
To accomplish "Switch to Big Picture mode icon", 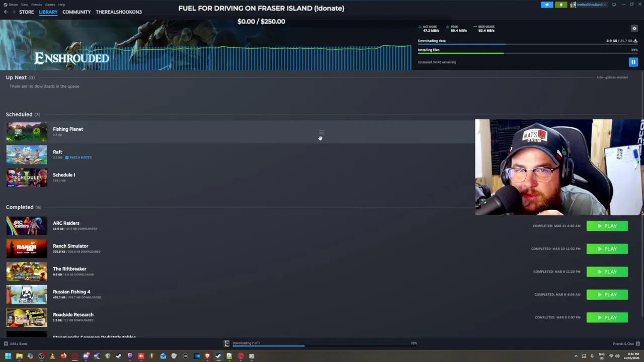I will (614, 5).
